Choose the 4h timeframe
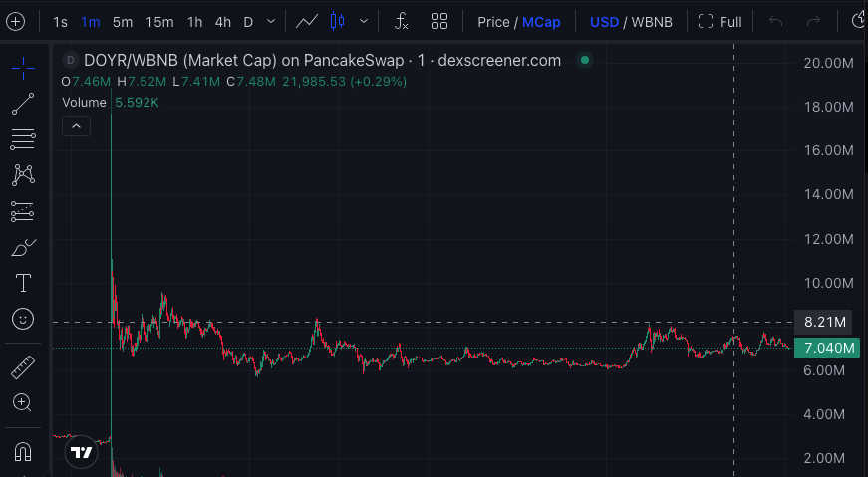868x477 pixels. pos(222,22)
